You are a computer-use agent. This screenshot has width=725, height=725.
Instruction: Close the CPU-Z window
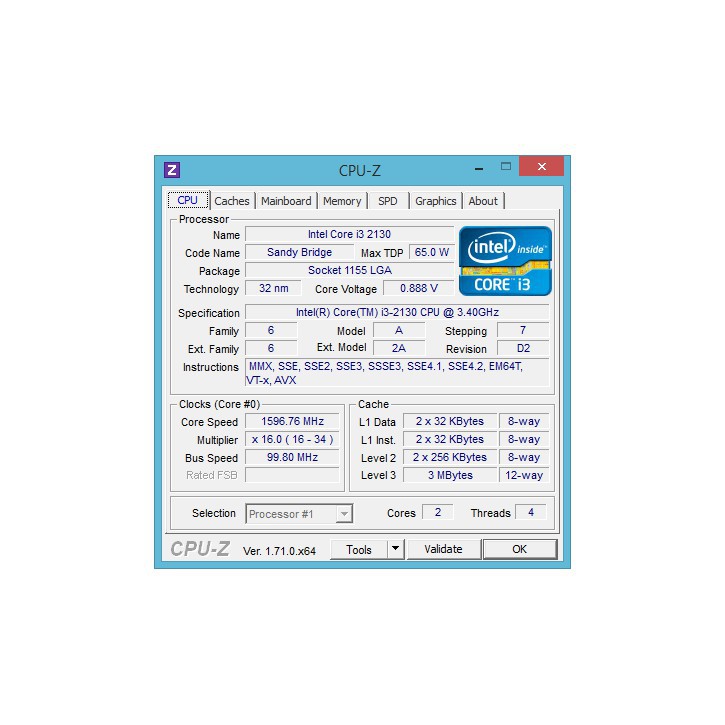coord(541,166)
